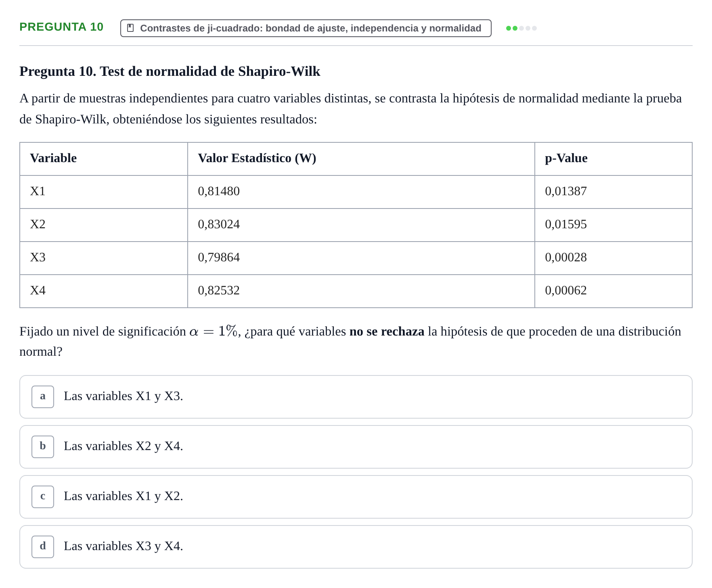Click the 'Pregunta 10. Test de normalidad' heading
This screenshot has width=712, height=588.
(170, 71)
